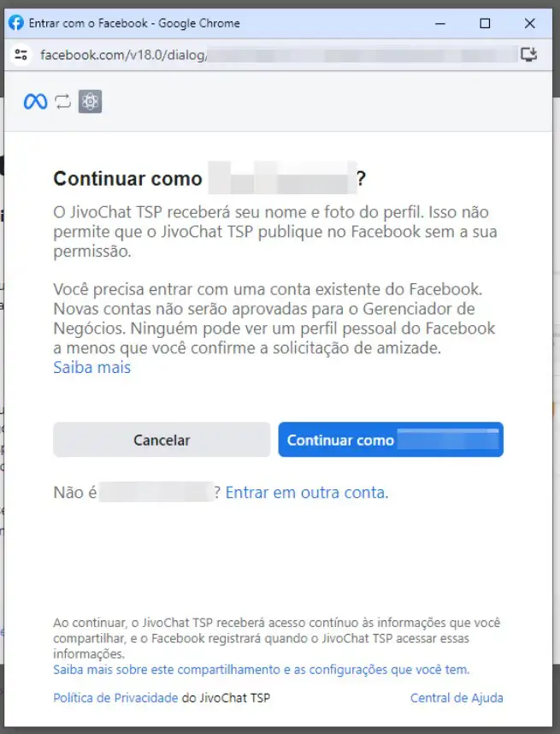Confirm with the blue Continuar como button

[x=391, y=440]
